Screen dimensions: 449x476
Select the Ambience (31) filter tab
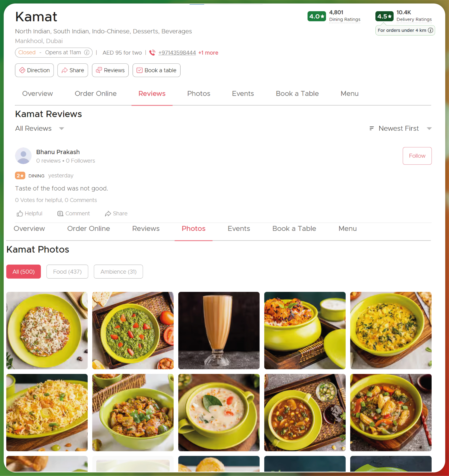pyautogui.click(x=118, y=271)
